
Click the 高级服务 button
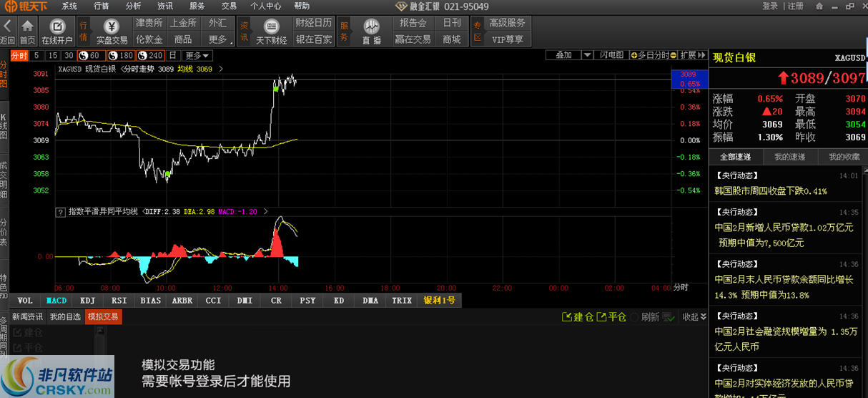click(507, 23)
